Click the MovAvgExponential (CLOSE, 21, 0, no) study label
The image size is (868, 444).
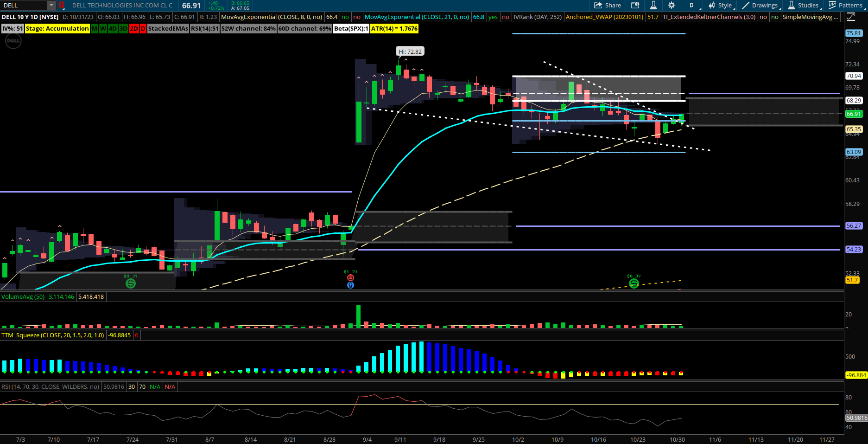click(417, 17)
